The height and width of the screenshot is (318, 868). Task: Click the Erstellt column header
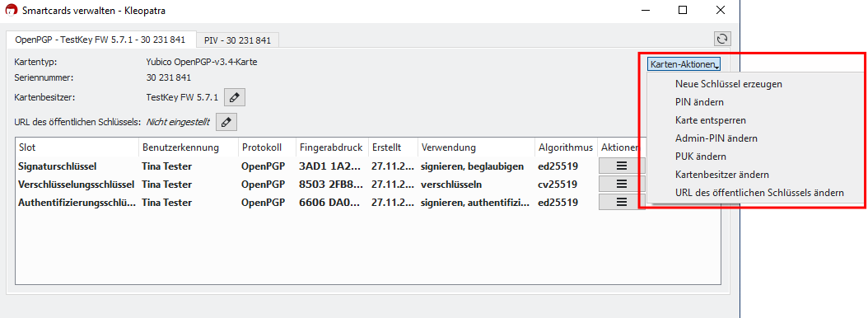pyautogui.click(x=393, y=148)
